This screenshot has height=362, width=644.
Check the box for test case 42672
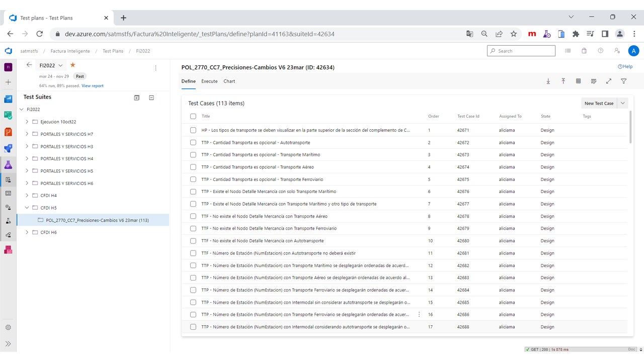coord(193,142)
